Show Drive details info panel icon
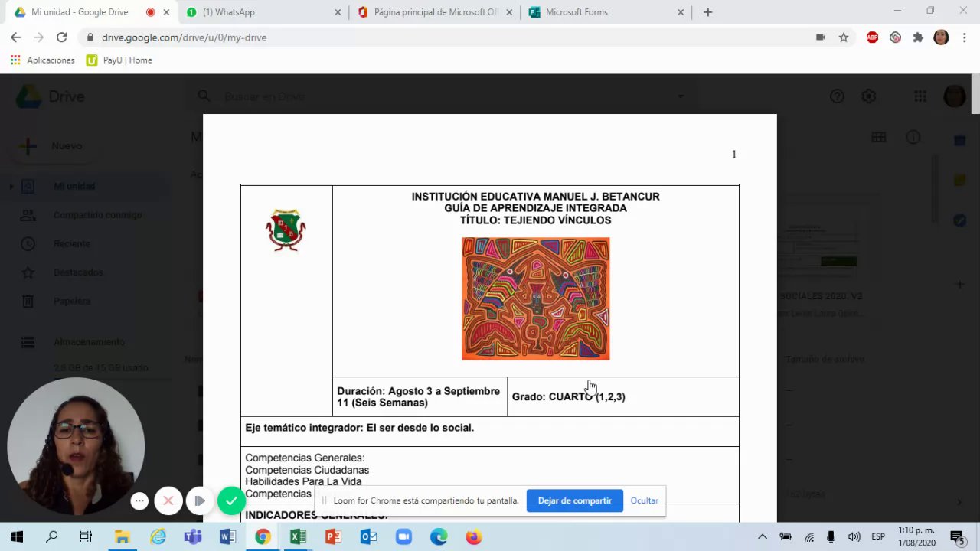 point(913,138)
